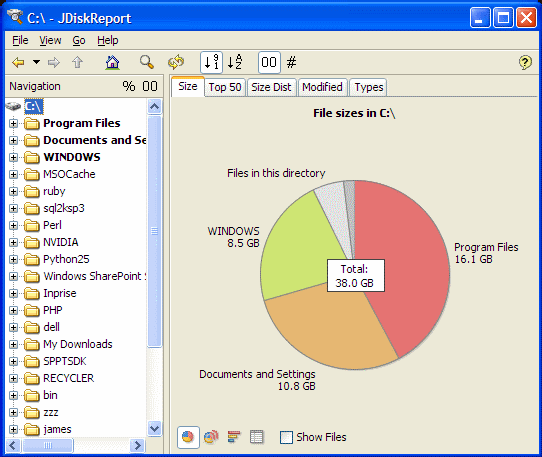Toggle % in Navigation header
542x457 pixels.
[129, 86]
